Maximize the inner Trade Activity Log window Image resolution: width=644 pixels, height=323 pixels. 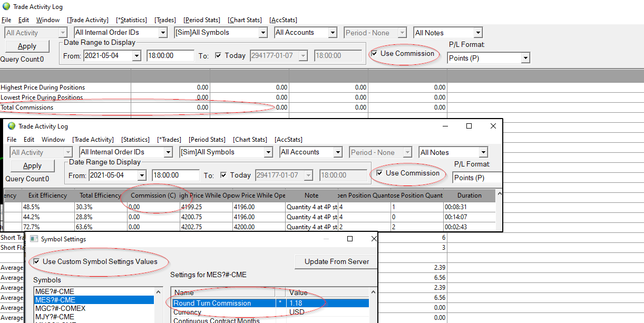pyautogui.click(x=469, y=126)
